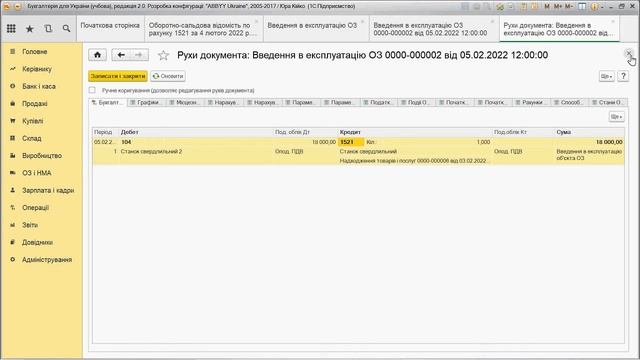Viewport: 640px width, 360px height.
Task: Open the Favorites star in top toolbar
Action: click(30, 29)
